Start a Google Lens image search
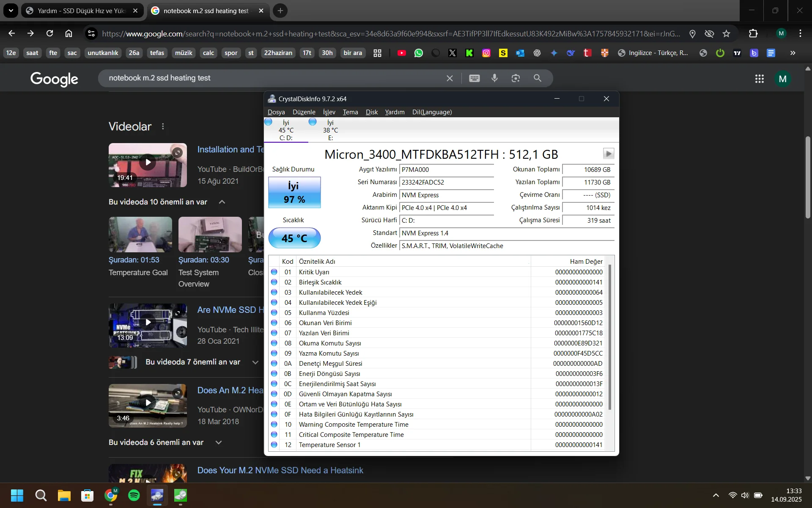 (516, 78)
